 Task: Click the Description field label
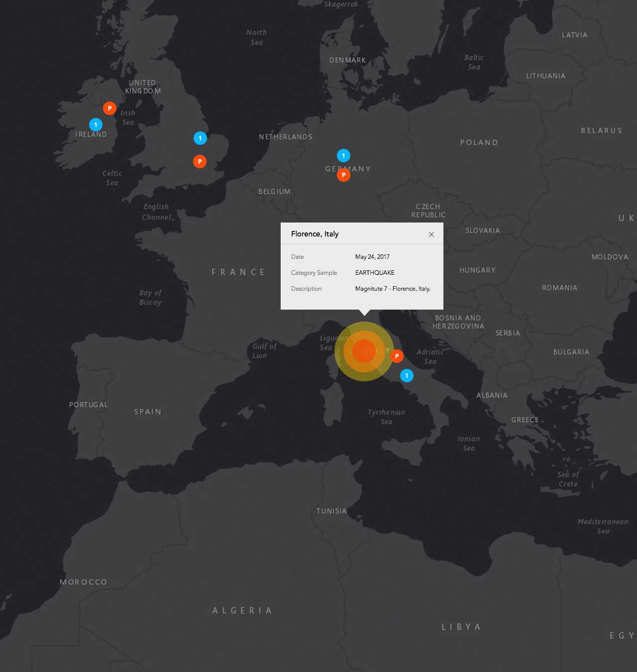point(306,289)
